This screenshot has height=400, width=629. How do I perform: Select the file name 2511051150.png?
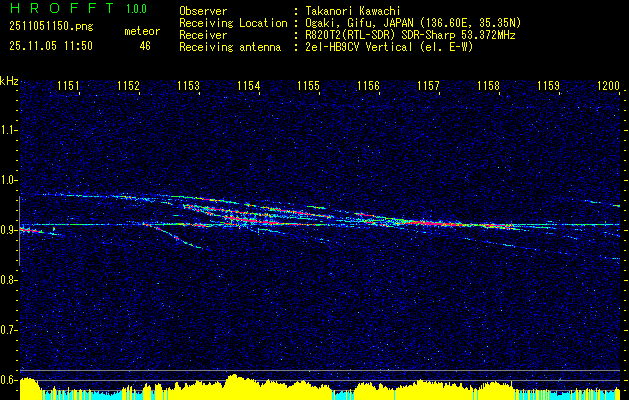(x=51, y=27)
